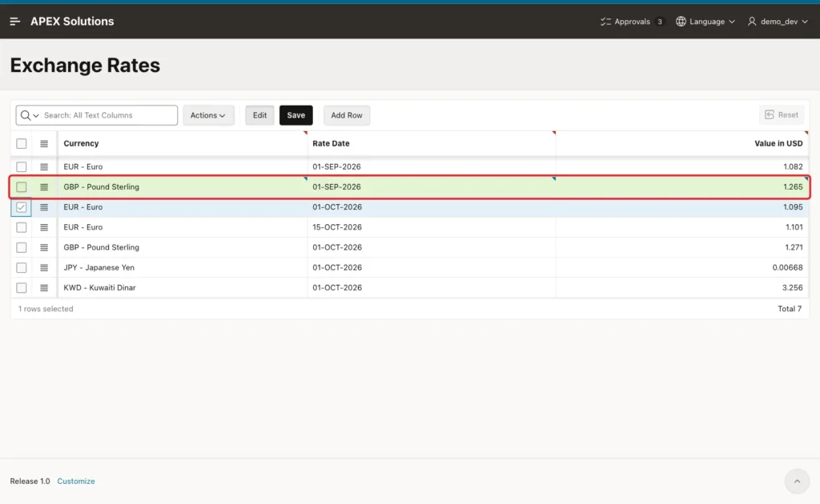Select the GBP 01-OCT-2026 row checkbox
820x504 pixels.
(22, 247)
